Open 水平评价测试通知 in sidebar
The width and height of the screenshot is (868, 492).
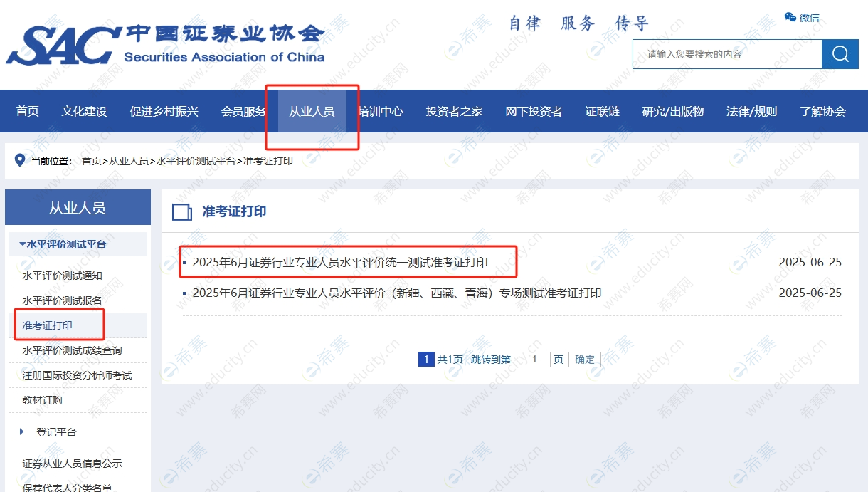click(62, 276)
